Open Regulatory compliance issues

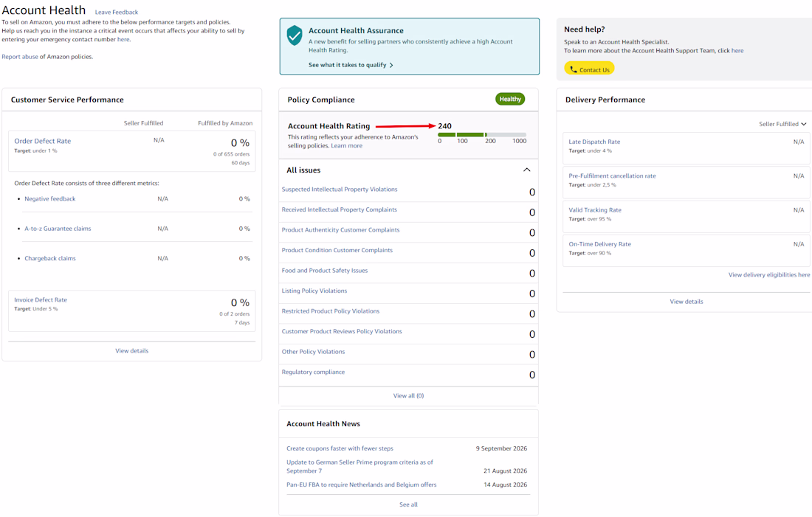(313, 372)
